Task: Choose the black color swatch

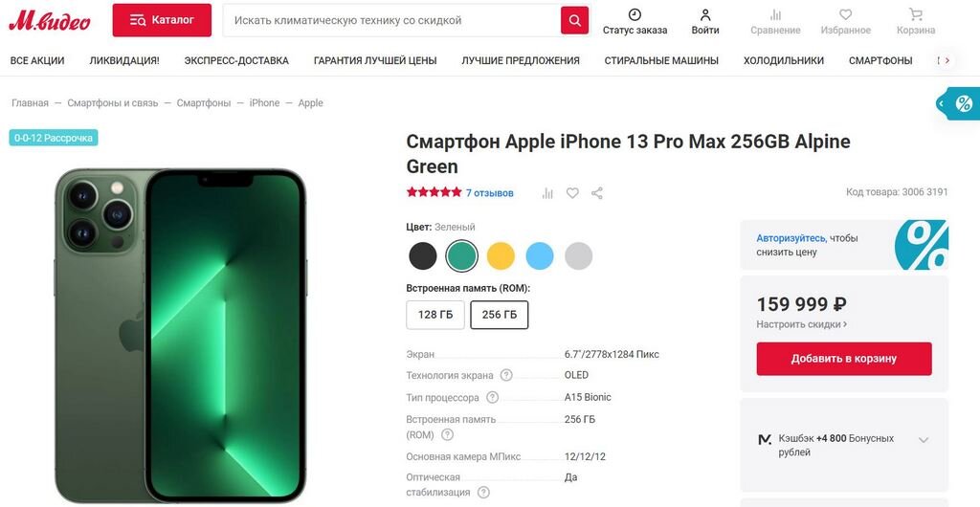Action: pos(422,256)
